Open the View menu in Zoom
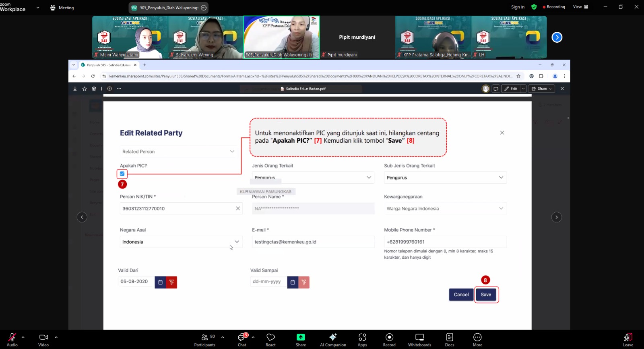This screenshot has height=349, width=644. click(x=580, y=7)
